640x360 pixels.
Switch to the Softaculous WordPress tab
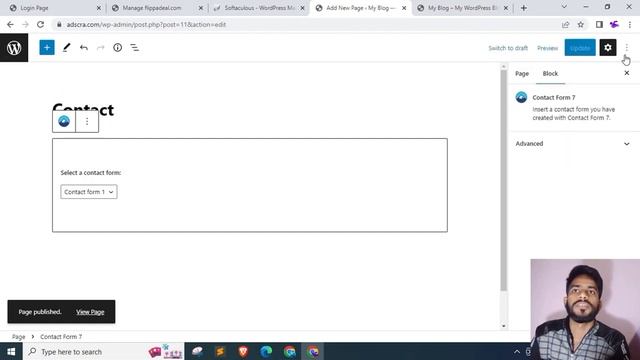pos(259,8)
